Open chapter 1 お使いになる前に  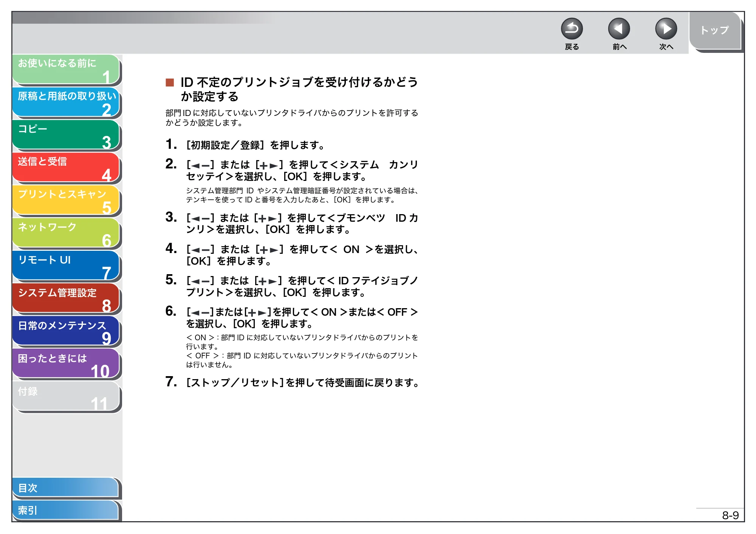click(66, 69)
